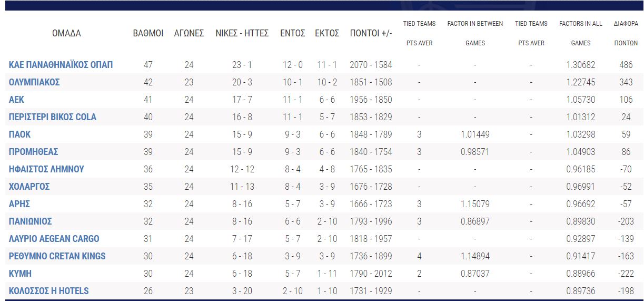Image resolution: width=644 pixels, height=301 pixels.
Task: Click the ΒΑΘΜΟΙ column header
Action: [148, 33]
